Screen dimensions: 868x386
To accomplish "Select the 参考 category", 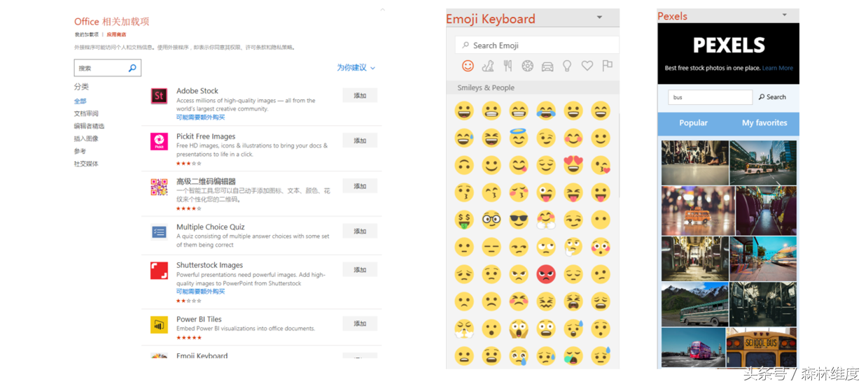I will click(80, 152).
